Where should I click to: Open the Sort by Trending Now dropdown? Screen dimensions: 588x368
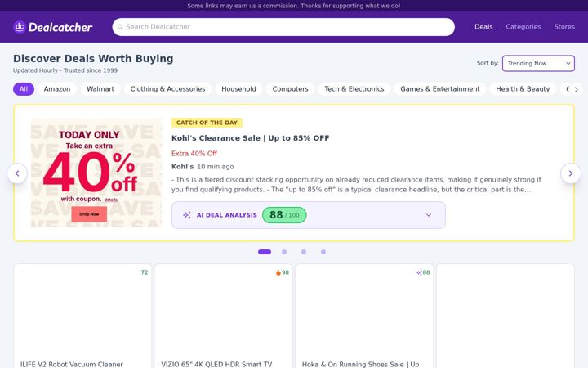538,64
